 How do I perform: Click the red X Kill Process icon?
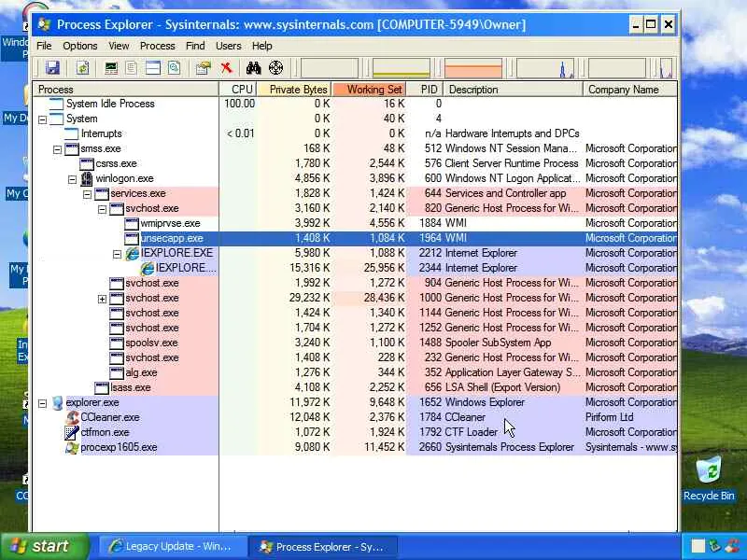coord(227,68)
